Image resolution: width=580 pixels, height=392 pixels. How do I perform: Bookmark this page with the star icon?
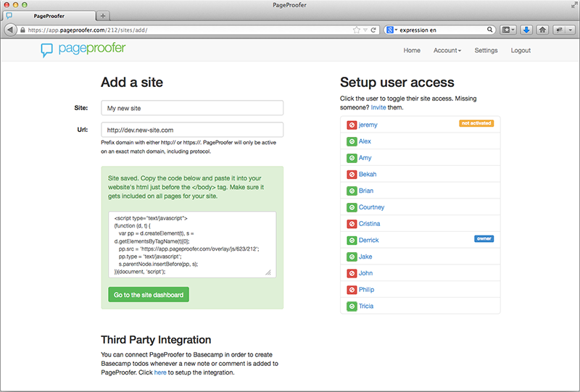tap(356, 30)
